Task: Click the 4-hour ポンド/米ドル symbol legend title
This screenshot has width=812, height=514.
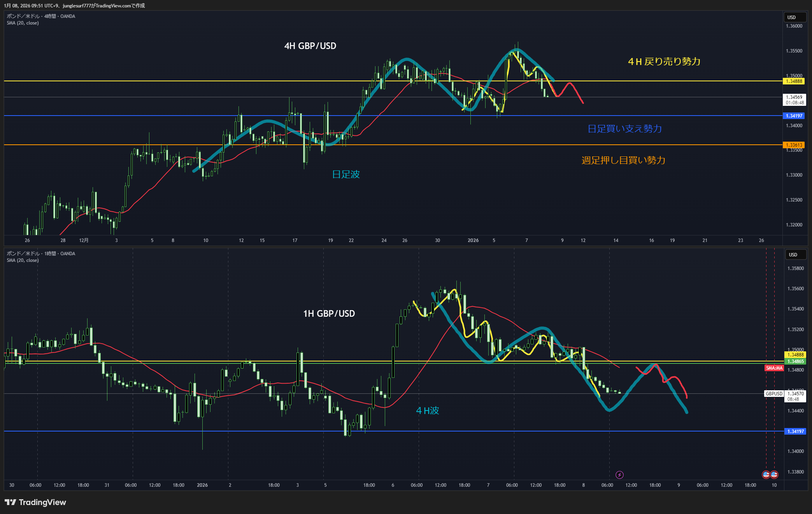Action: [41, 16]
